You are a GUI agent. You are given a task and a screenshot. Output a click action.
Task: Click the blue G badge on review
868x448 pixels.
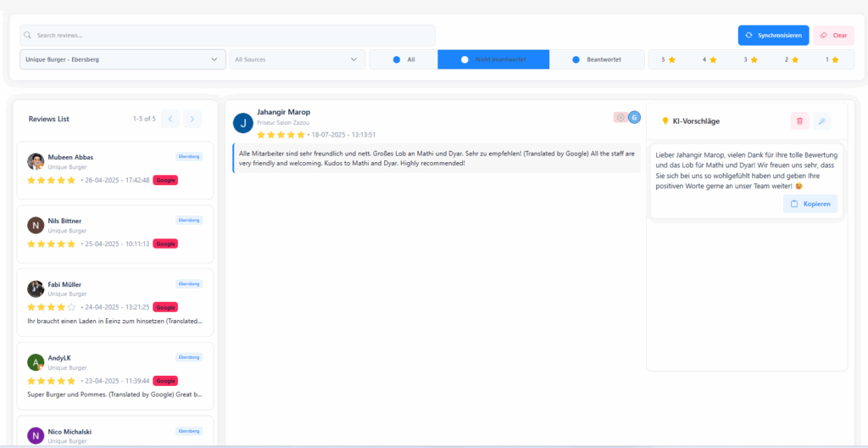tap(634, 117)
